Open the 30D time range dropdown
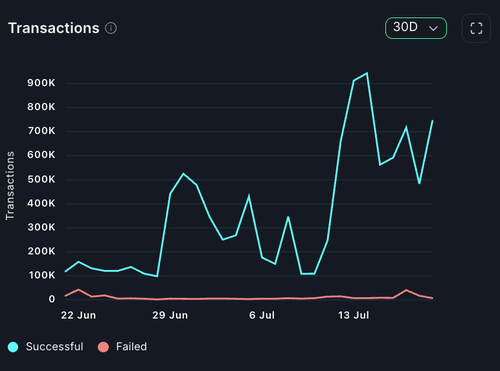The width and height of the screenshot is (500, 371). tap(416, 28)
